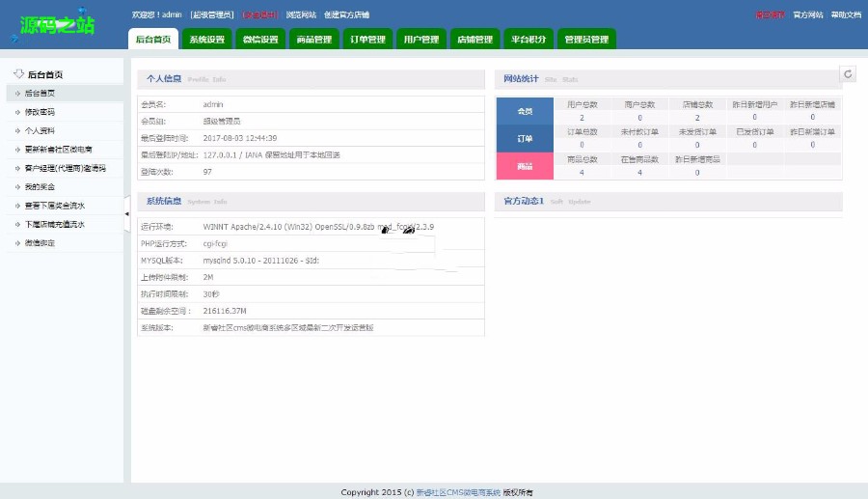
Task: Switch to the 店铺管理 tab
Action: pyautogui.click(x=475, y=39)
